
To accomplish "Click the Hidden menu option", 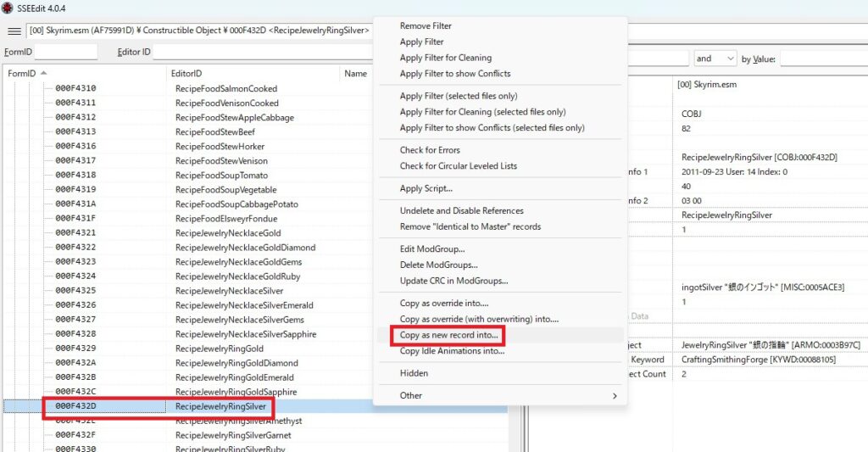I will [x=414, y=373].
